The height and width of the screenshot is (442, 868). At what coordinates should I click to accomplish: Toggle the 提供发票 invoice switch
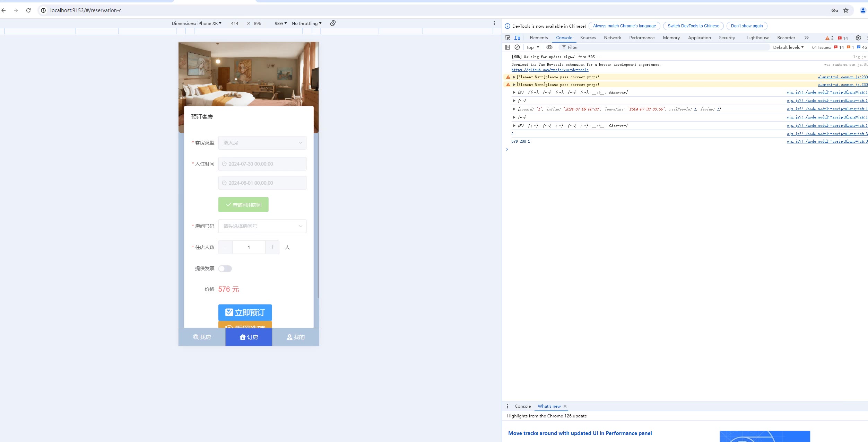(225, 269)
